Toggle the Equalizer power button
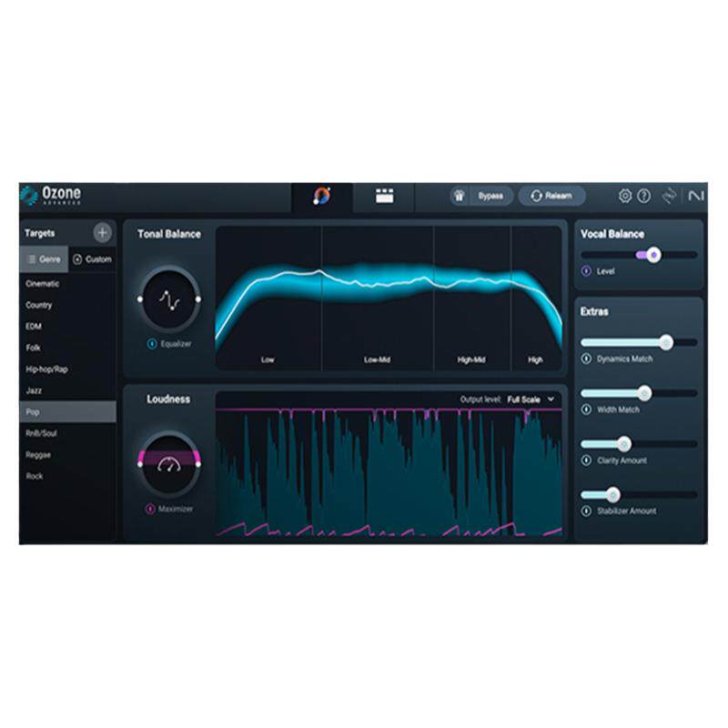The height and width of the screenshot is (728, 728). (x=152, y=344)
